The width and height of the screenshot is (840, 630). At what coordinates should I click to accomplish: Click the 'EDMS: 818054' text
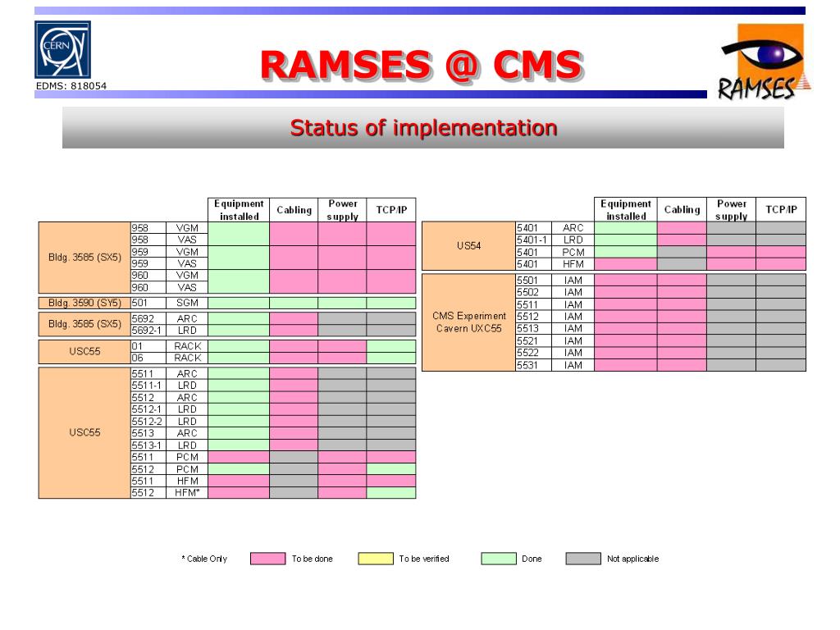coord(71,85)
